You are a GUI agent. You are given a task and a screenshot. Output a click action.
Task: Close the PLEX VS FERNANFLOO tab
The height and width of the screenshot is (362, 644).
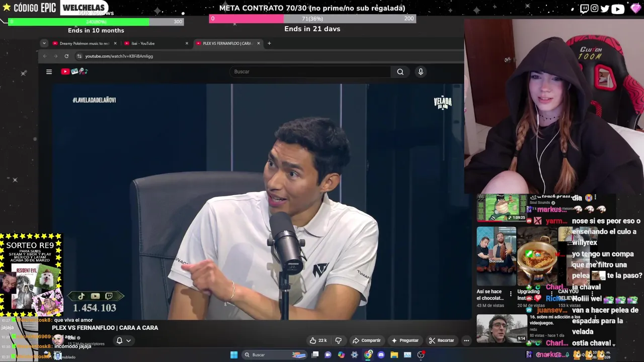[x=259, y=43]
